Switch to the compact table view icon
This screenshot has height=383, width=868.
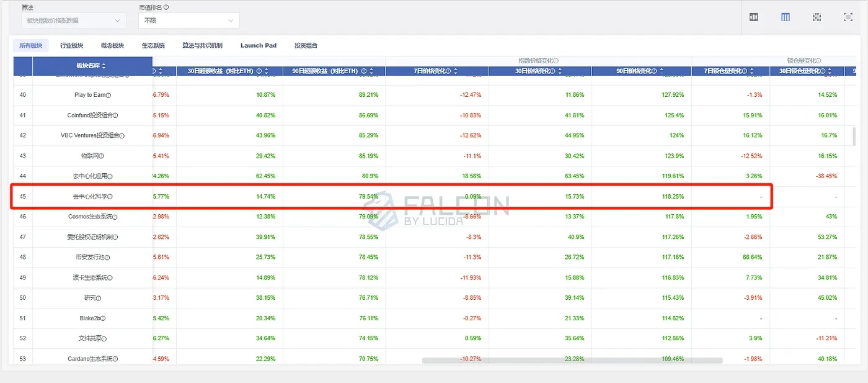pos(753,17)
